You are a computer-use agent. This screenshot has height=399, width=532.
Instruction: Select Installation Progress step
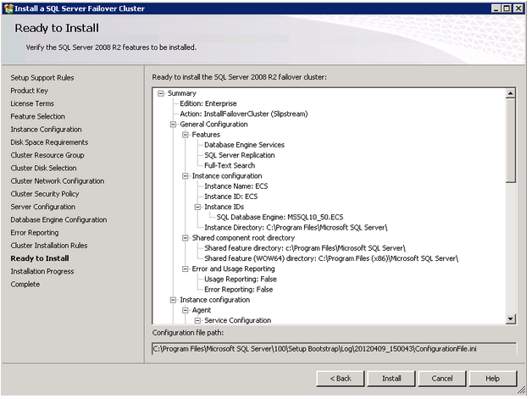click(42, 271)
